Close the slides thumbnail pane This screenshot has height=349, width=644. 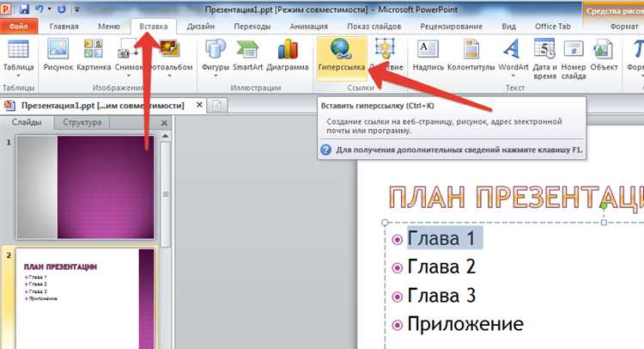coord(164,123)
